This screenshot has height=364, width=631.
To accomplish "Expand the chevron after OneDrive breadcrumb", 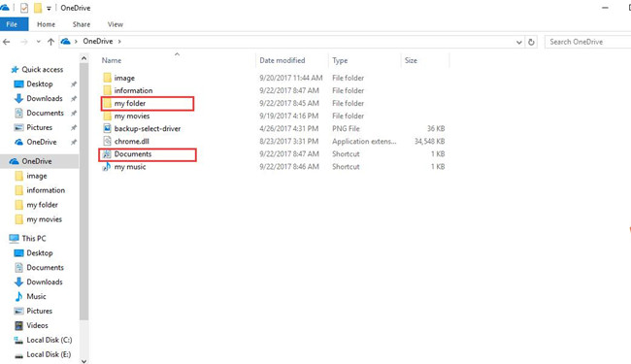I will click(x=119, y=42).
